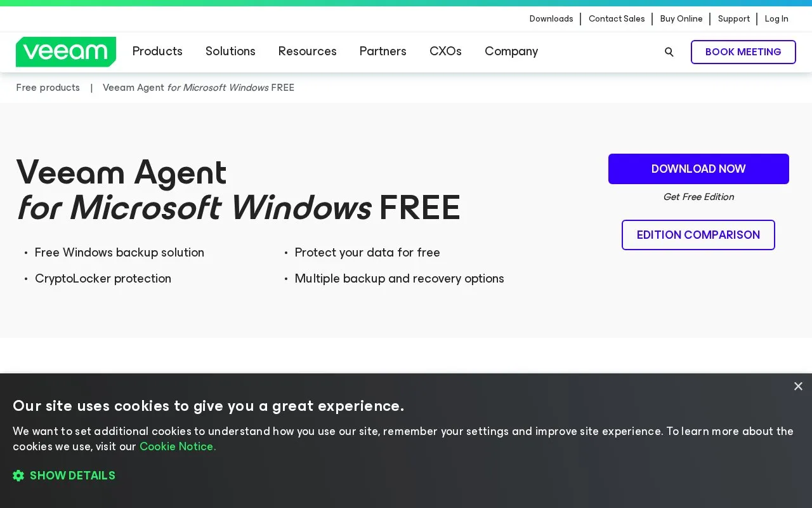Open the Resources menu

tap(308, 51)
